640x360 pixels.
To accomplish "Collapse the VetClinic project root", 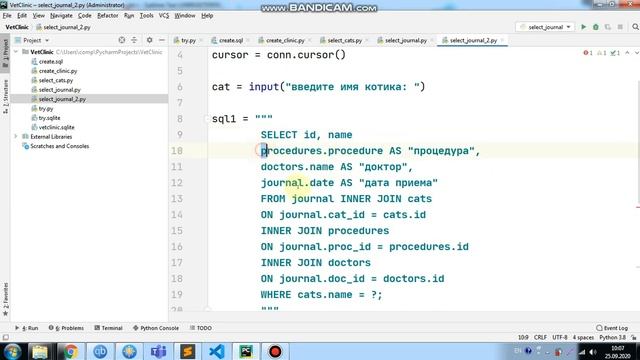I will (16, 52).
